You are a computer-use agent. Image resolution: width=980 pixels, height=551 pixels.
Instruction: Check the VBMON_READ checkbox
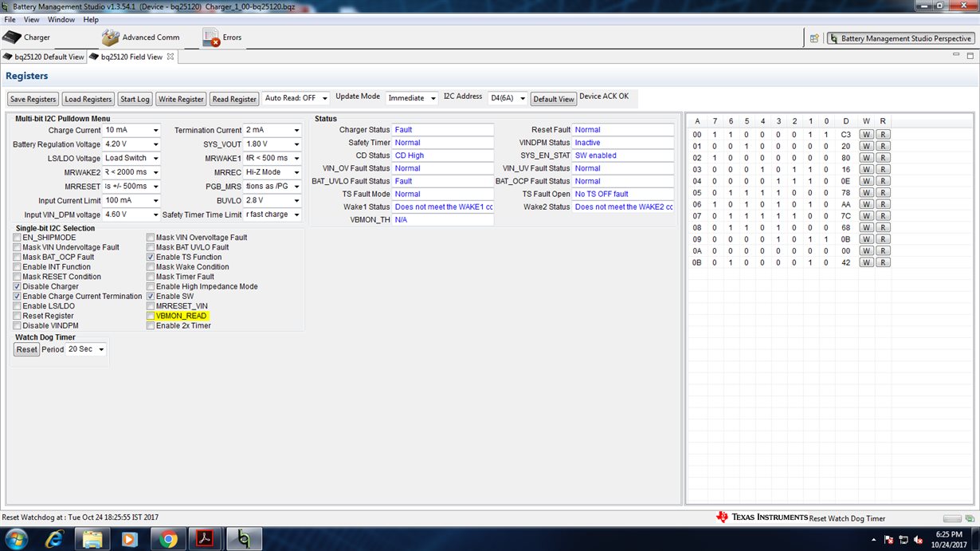click(x=151, y=316)
